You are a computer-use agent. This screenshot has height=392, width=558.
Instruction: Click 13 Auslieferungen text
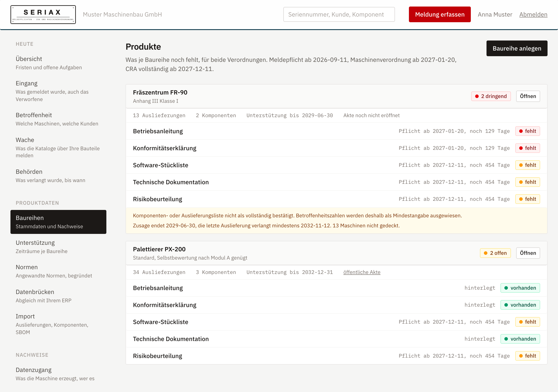[x=159, y=115]
